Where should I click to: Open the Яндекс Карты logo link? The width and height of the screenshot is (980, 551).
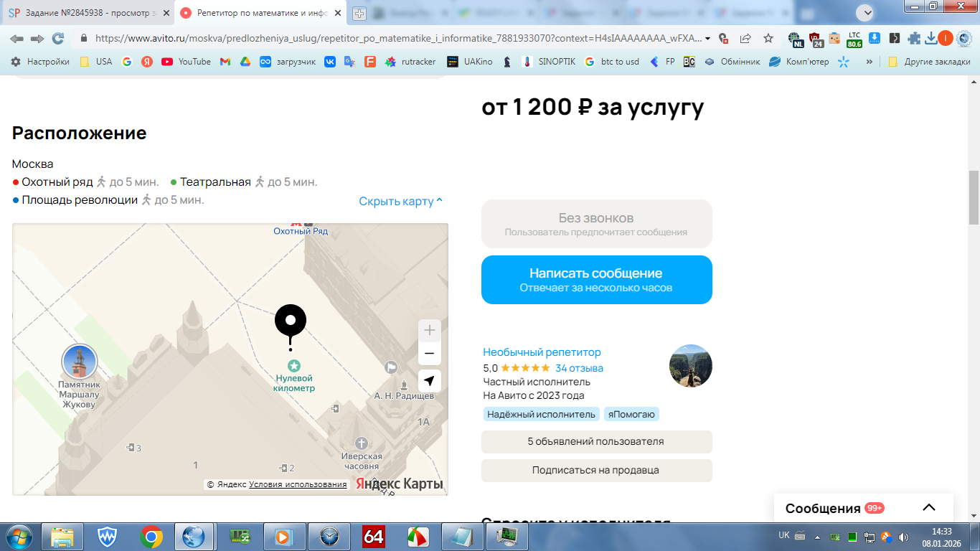click(x=399, y=484)
